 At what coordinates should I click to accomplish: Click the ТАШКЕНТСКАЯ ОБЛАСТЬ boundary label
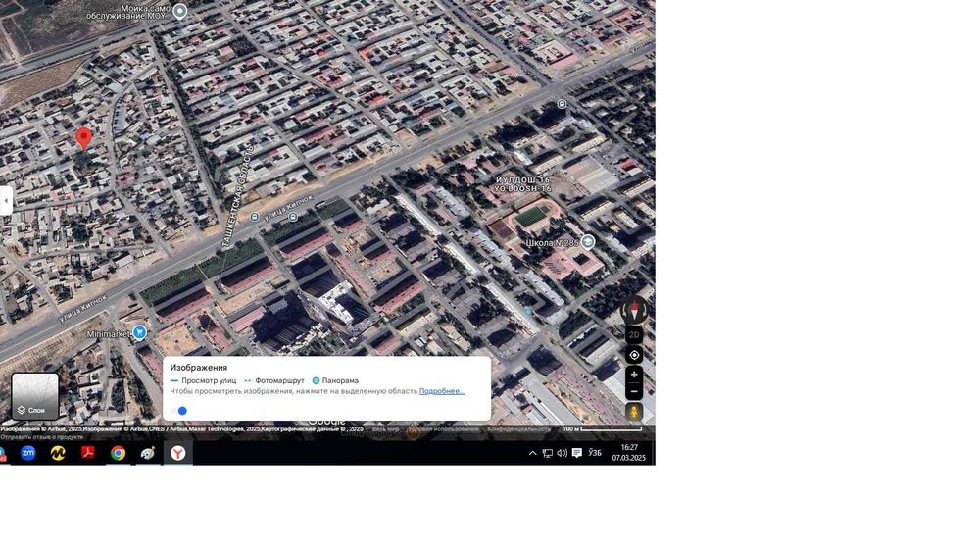pyautogui.click(x=236, y=197)
